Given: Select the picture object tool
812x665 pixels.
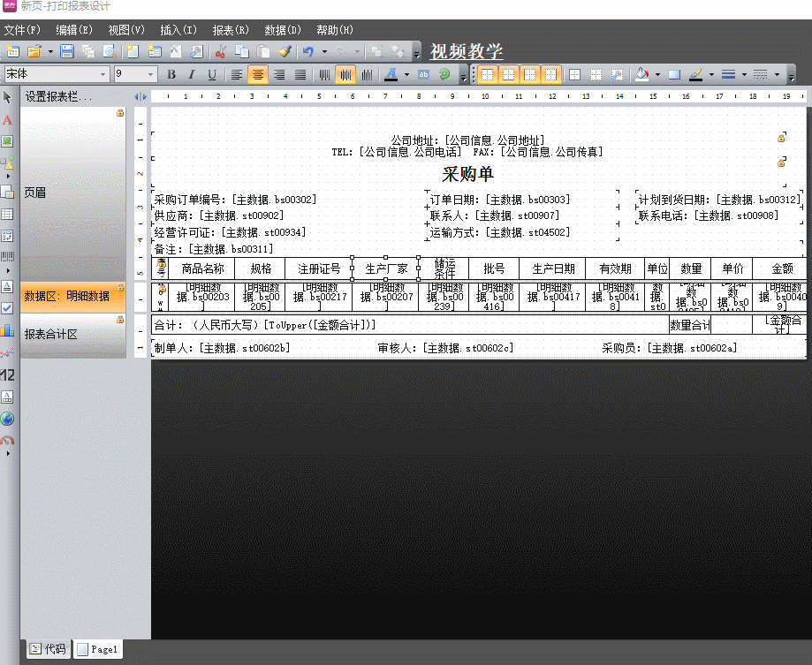Looking at the screenshot, I should click(x=7, y=141).
